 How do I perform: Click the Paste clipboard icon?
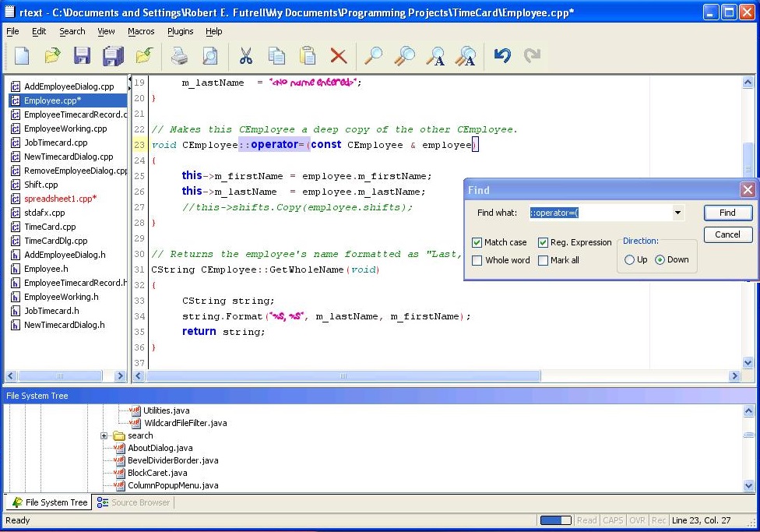click(308, 56)
